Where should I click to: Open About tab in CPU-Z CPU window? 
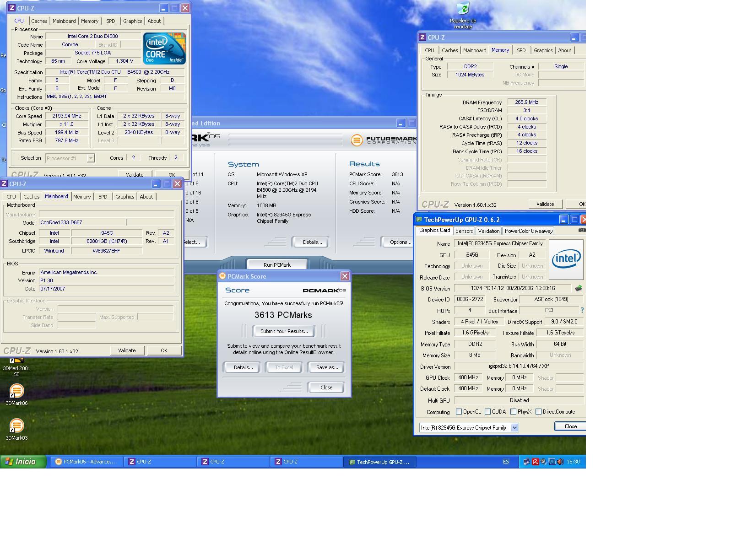154,21
